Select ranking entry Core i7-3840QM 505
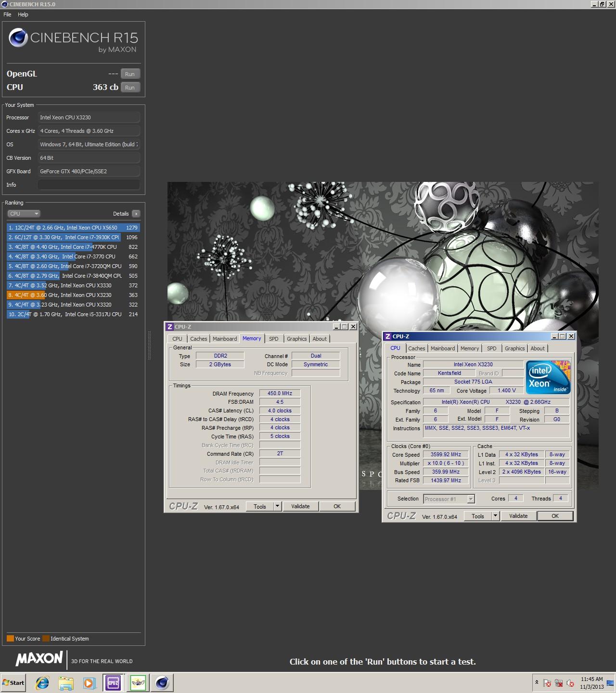Viewport: 616px width, 693px height. (x=73, y=276)
